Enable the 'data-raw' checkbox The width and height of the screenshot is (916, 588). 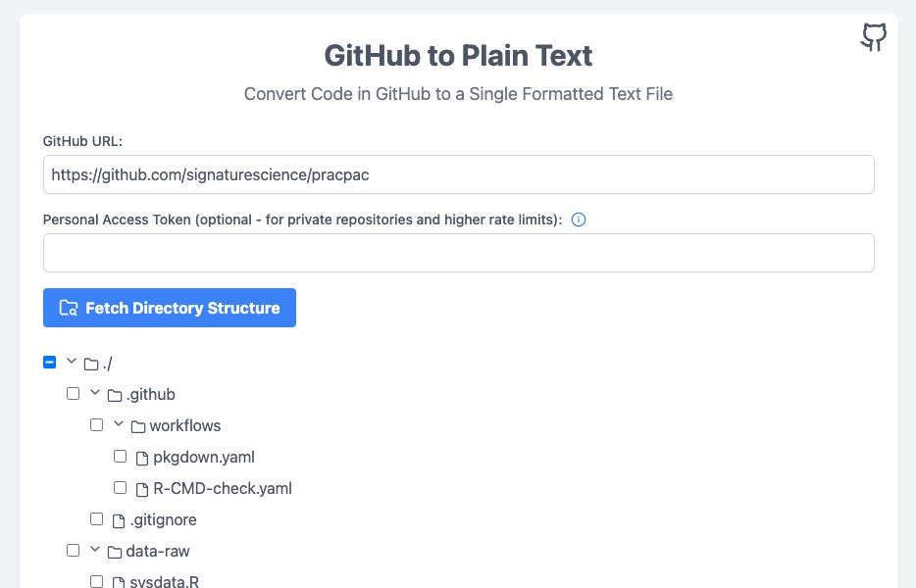click(73, 550)
